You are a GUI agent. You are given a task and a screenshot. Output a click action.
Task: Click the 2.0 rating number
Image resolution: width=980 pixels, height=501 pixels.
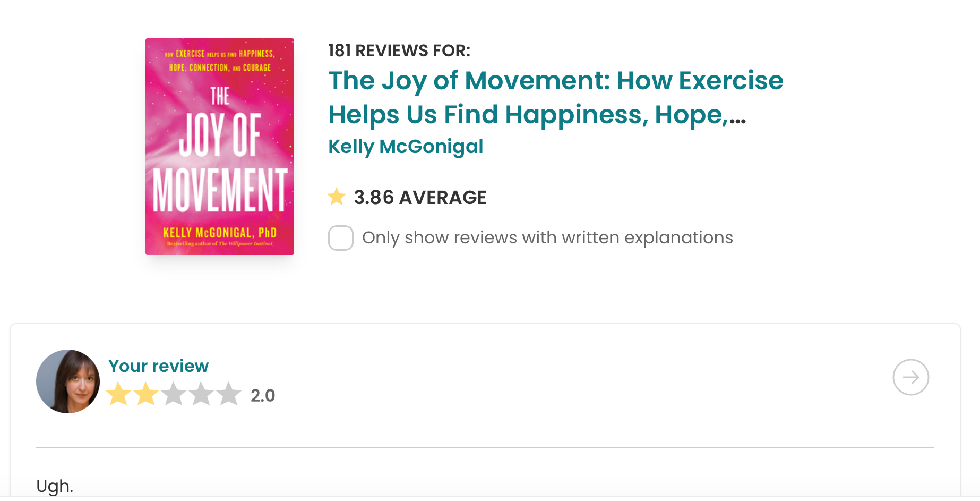(263, 396)
